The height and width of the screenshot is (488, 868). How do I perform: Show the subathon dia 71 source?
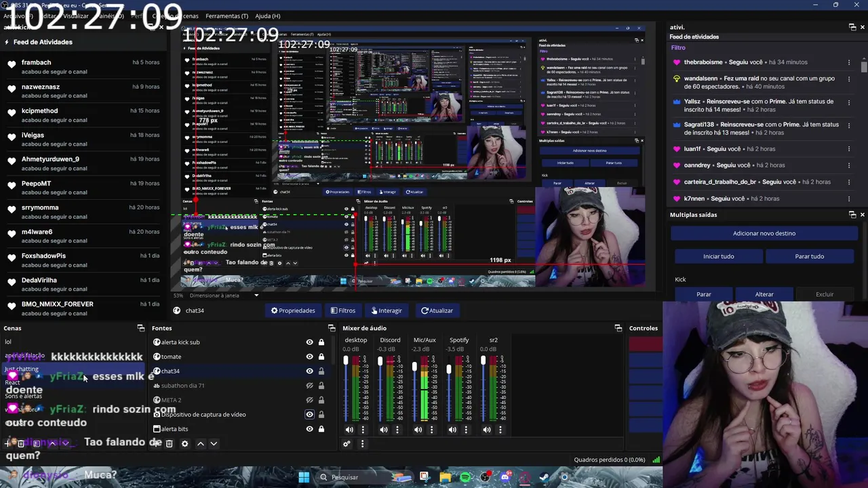click(309, 386)
